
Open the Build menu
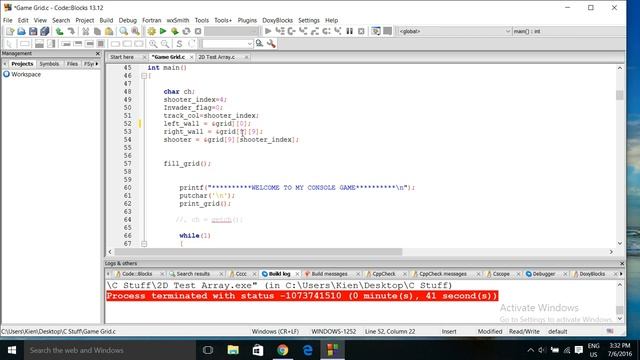pyautogui.click(x=106, y=20)
